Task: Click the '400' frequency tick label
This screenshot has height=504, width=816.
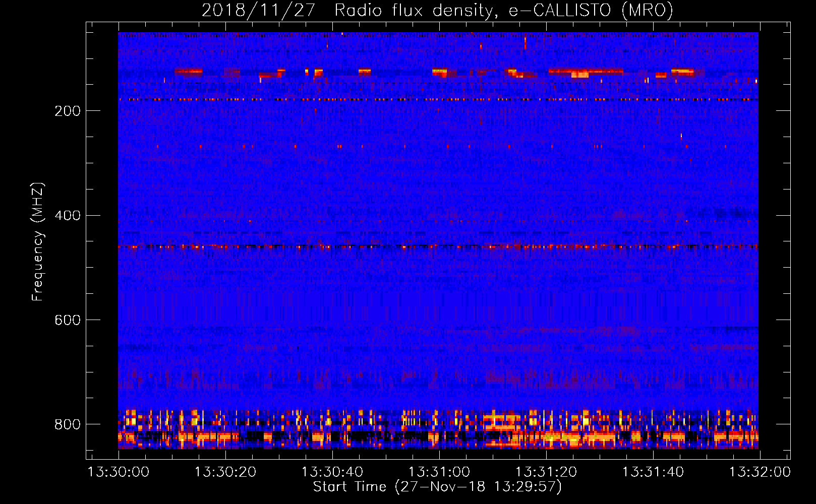Action: [x=68, y=216]
